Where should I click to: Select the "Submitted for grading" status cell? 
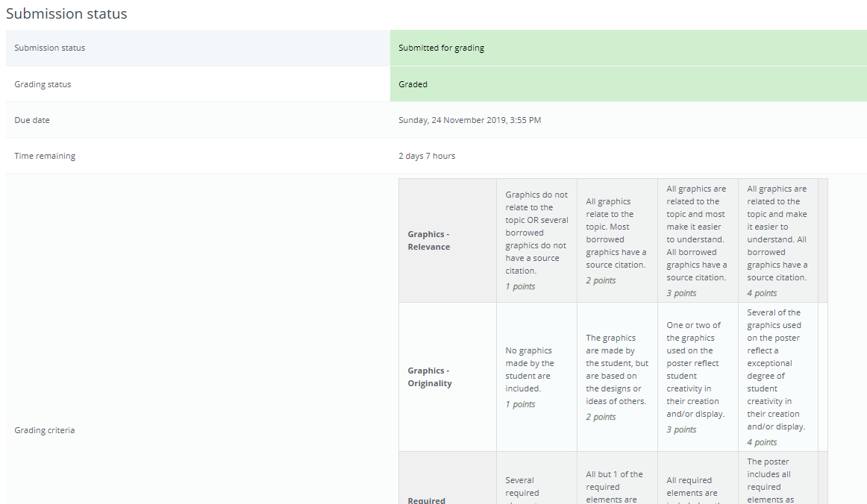pos(441,48)
